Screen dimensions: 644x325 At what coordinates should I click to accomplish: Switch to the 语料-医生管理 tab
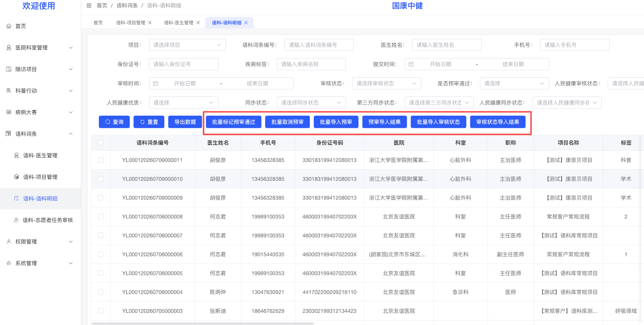point(178,23)
